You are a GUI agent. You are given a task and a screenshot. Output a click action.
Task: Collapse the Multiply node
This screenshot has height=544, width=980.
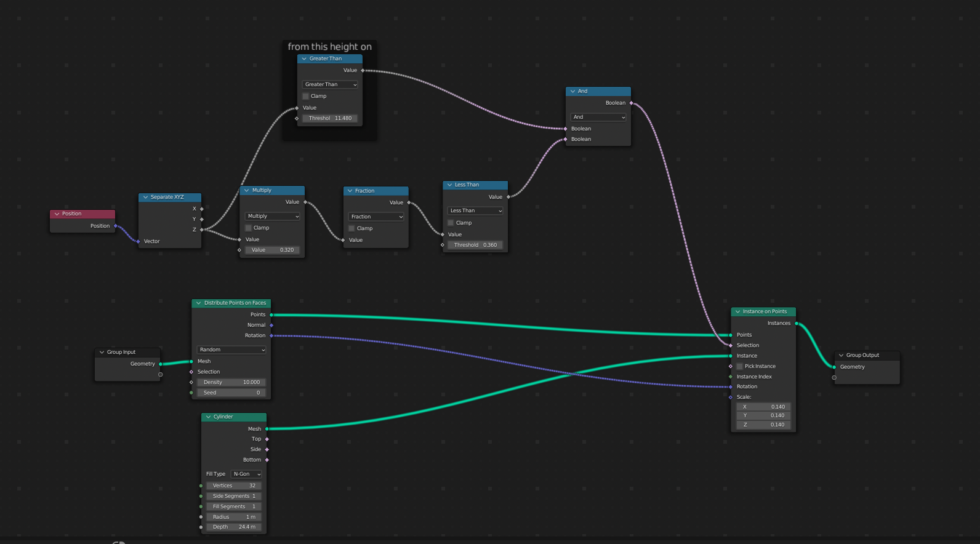[246, 191]
